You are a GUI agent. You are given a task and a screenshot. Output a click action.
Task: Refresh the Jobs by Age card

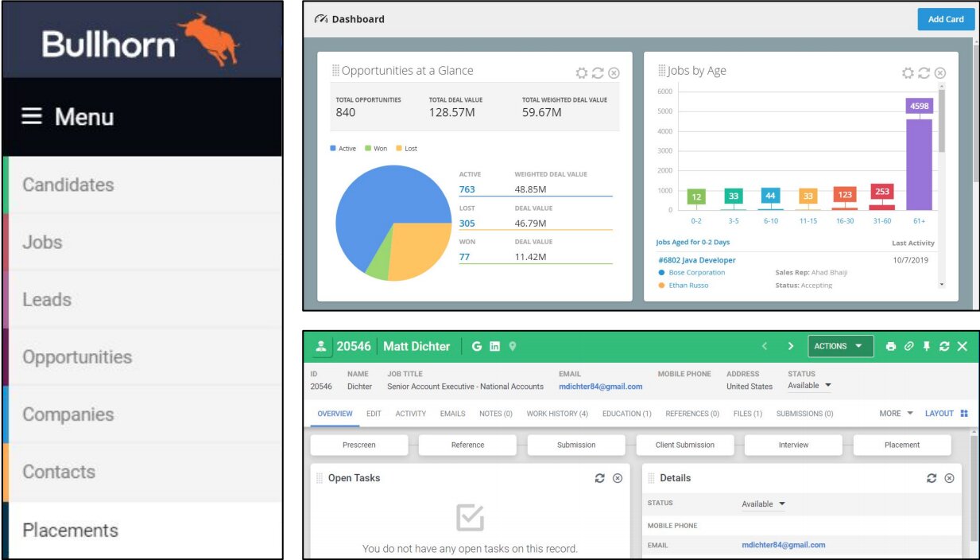(924, 73)
